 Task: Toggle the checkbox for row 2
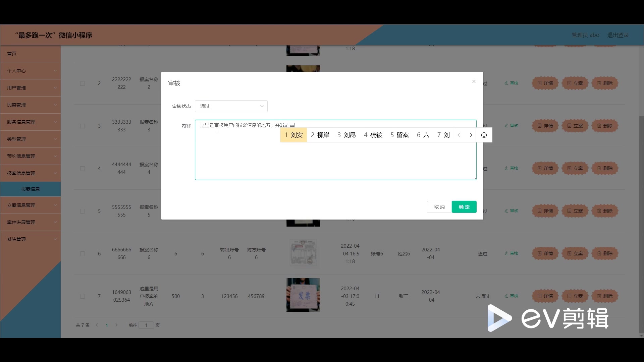click(83, 83)
